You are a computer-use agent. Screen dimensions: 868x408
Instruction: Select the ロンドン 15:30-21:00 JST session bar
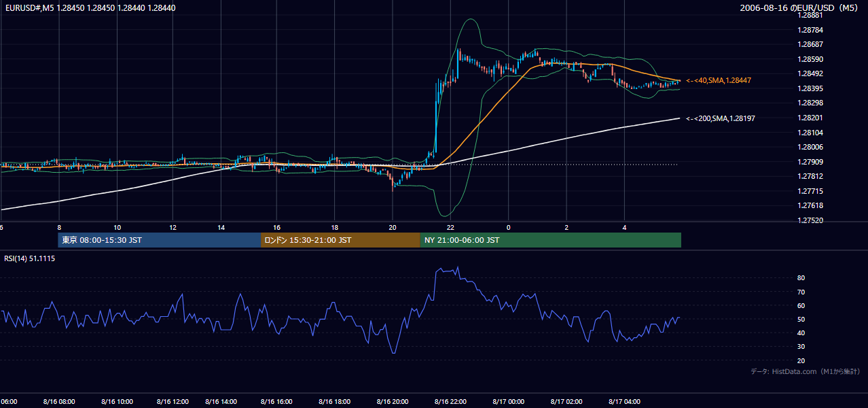[340, 240]
